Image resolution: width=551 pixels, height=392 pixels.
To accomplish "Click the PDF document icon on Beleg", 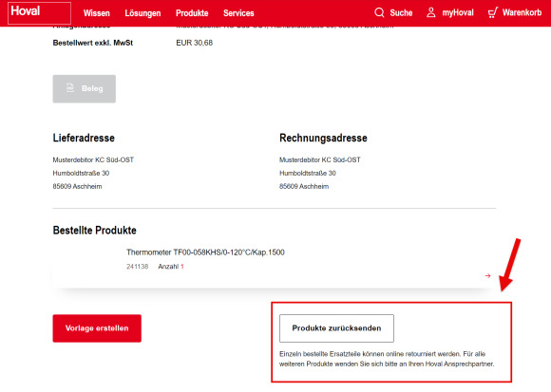I will click(70, 87).
